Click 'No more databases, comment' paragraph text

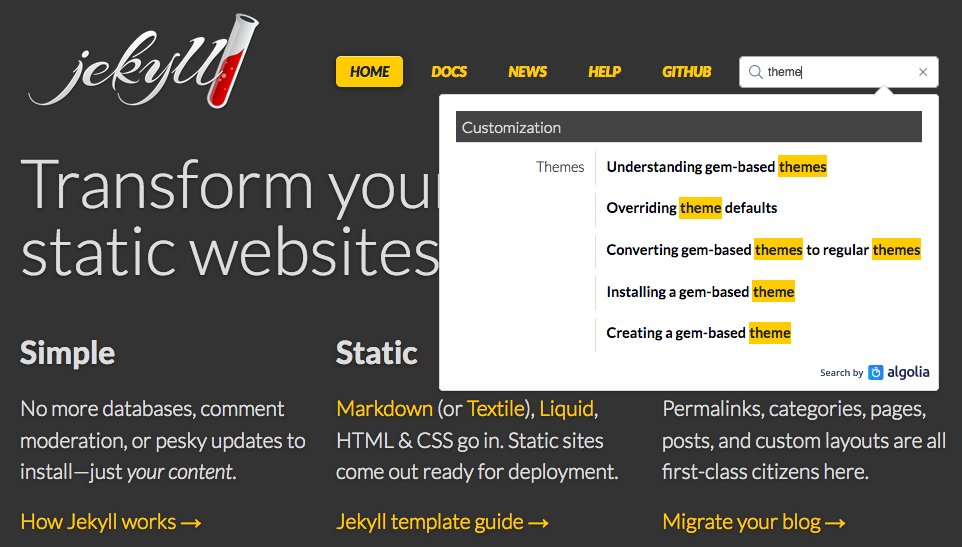(152, 408)
